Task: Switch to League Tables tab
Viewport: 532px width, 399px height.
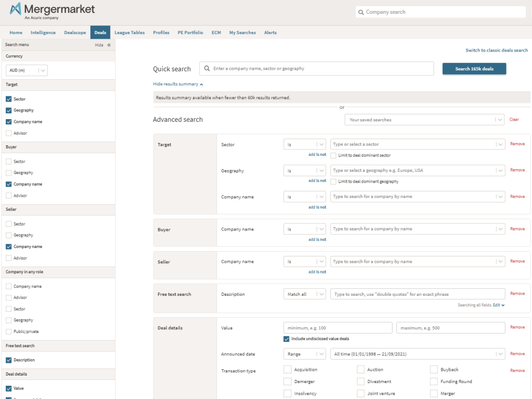Action: pos(130,32)
